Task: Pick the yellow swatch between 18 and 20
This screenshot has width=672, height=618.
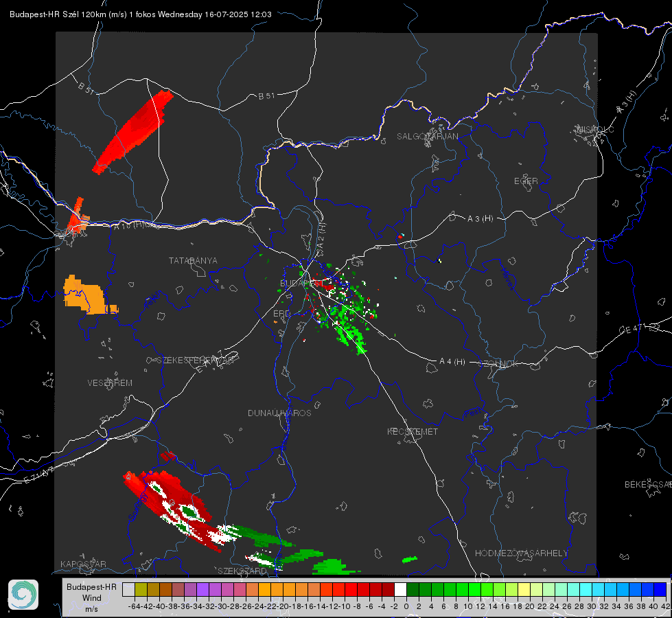Action: click(x=524, y=589)
